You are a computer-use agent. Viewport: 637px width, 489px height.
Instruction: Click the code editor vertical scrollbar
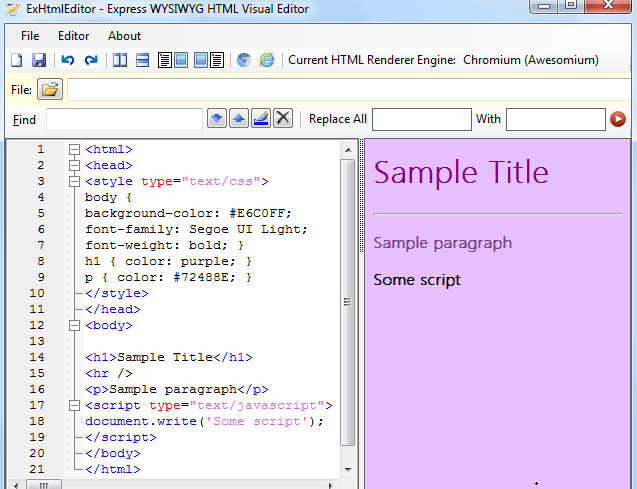click(x=348, y=300)
